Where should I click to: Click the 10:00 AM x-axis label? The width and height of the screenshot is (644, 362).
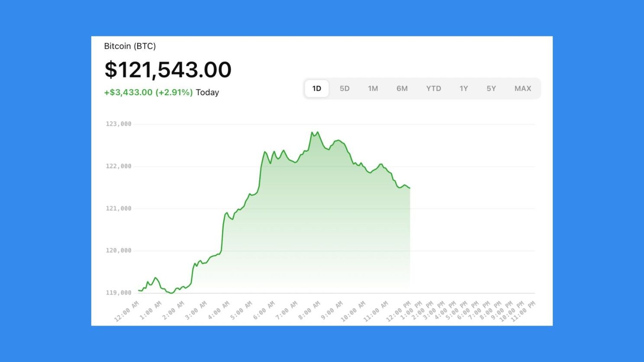353,311
